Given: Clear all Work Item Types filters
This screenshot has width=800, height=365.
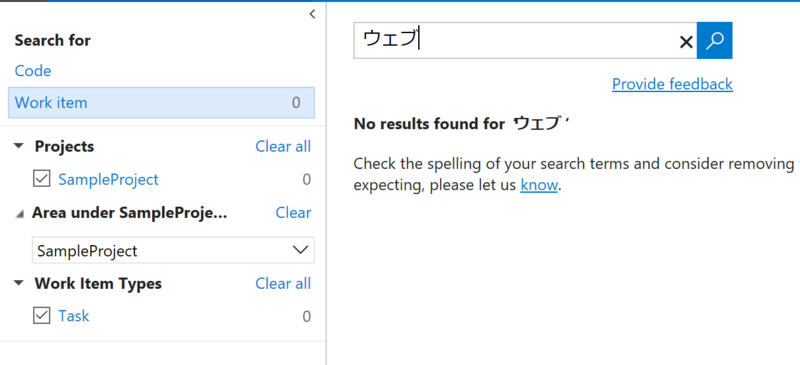Looking at the screenshot, I should coord(283,283).
